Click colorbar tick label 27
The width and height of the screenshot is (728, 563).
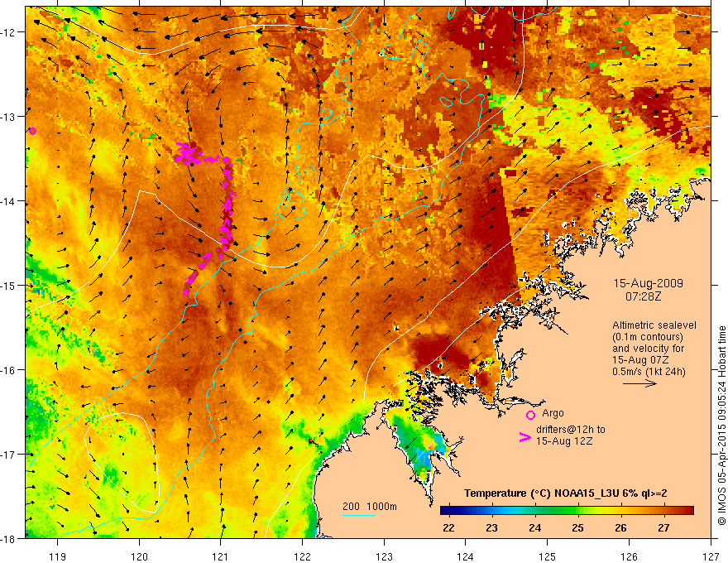click(664, 527)
